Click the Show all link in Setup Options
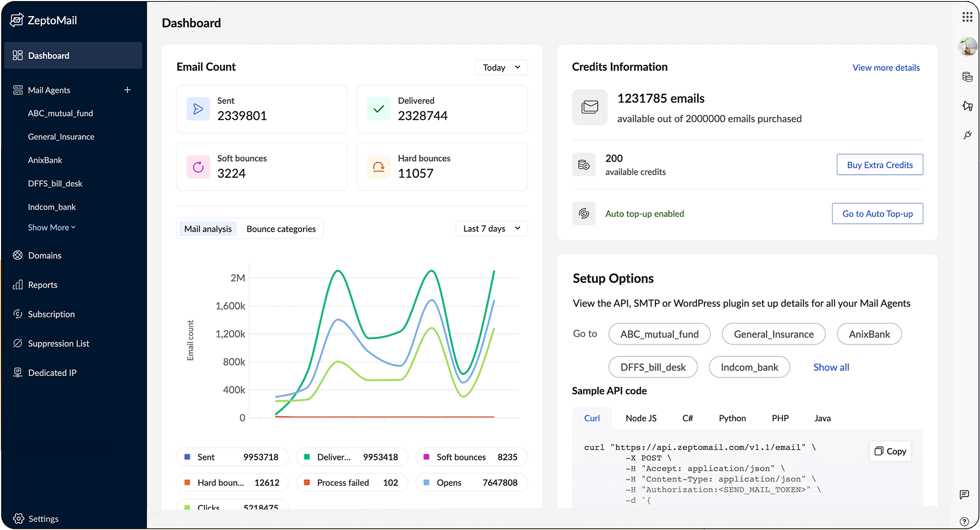Image resolution: width=980 pixels, height=530 pixels. (831, 367)
